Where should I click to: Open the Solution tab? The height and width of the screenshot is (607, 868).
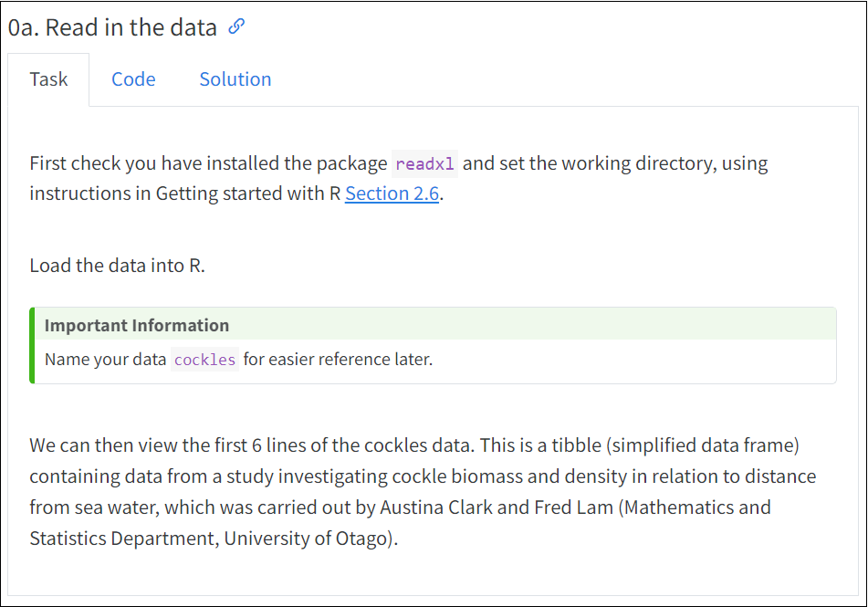point(235,79)
